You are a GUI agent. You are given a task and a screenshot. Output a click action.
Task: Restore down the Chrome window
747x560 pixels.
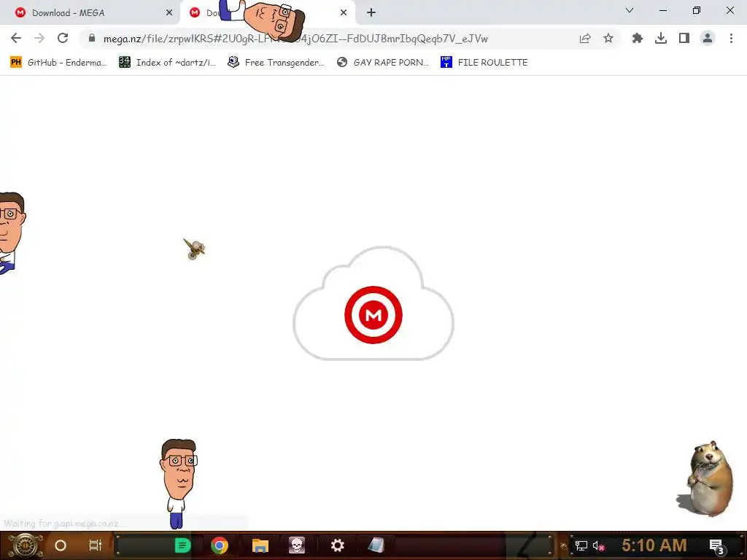click(x=697, y=10)
